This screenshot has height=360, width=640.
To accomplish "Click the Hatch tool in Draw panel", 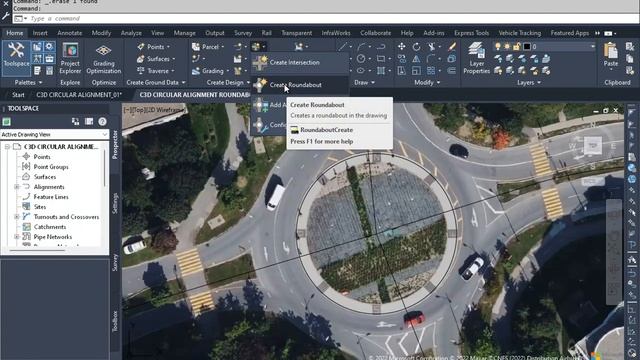I will pyautogui.click(x=381, y=71).
